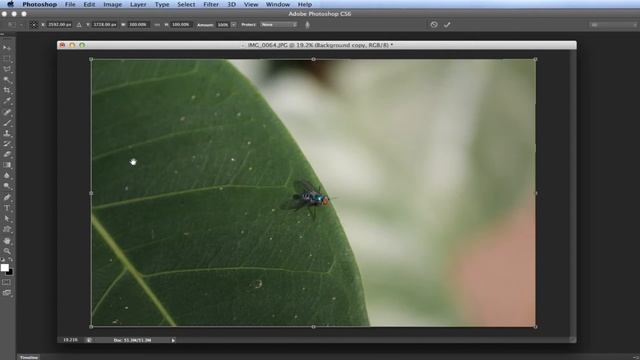Cancel the transform in options bar
640x360 pixels.
click(x=434, y=25)
